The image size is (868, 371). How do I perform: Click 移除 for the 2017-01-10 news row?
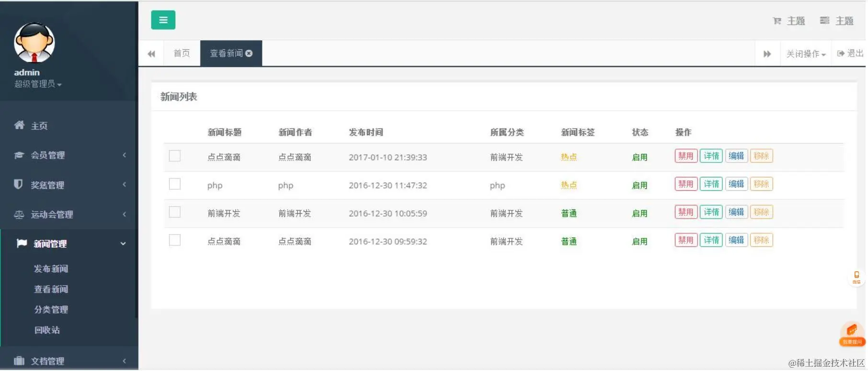point(761,156)
